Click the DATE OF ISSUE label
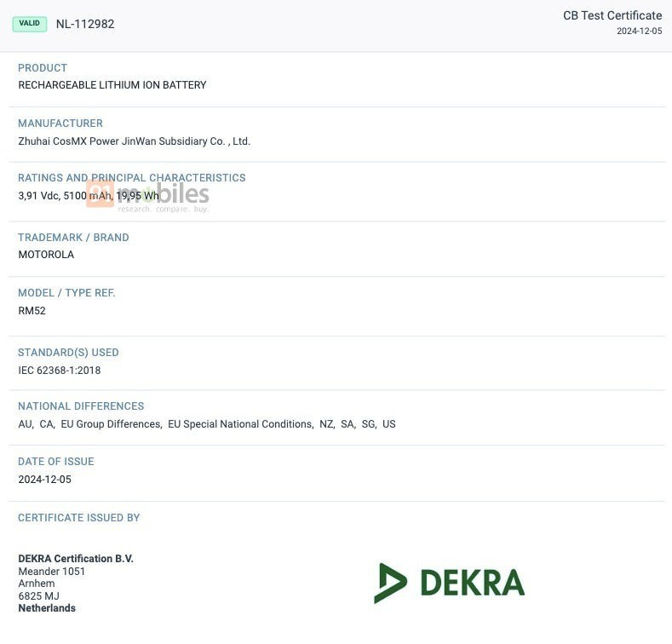The width and height of the screenshot is (672, 644). tap(55, 462)
